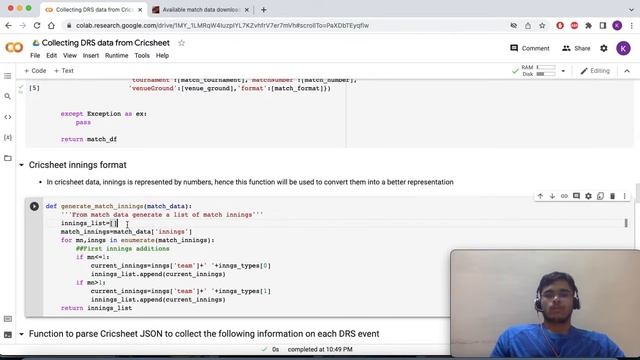640x360 pixels.
Task: Open Find and replace in sidebar
Action: click(7, 96)
